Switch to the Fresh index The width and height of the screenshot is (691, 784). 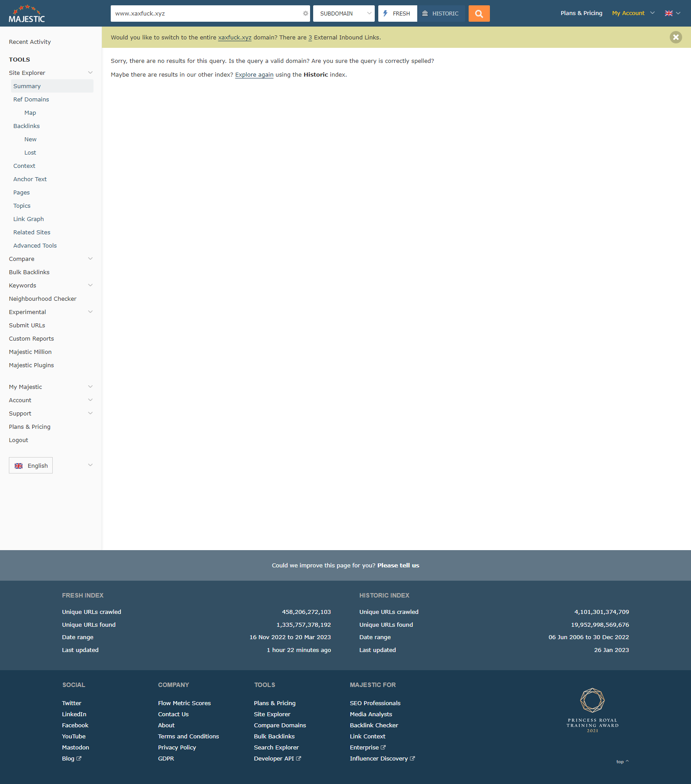[397, 14]
